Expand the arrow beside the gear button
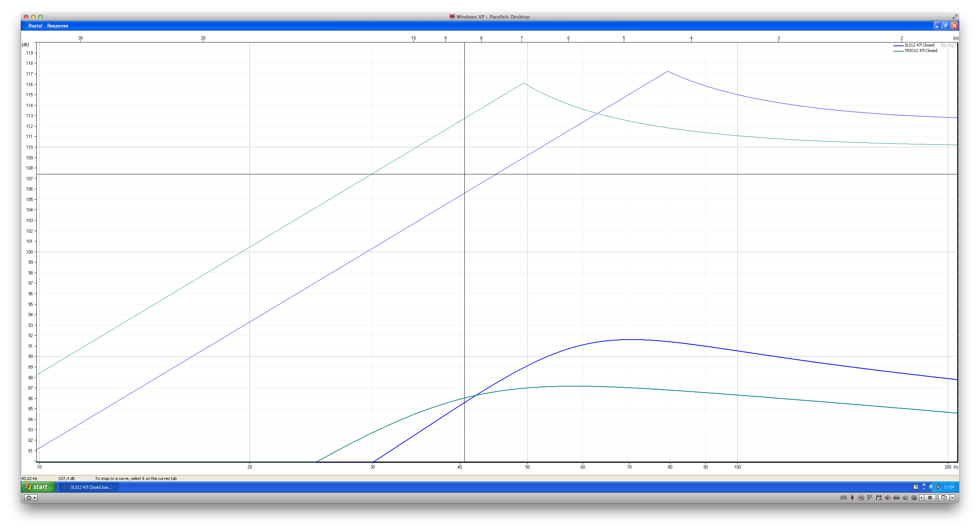Viewport: 980px width, 532px height. coord(921,498)
